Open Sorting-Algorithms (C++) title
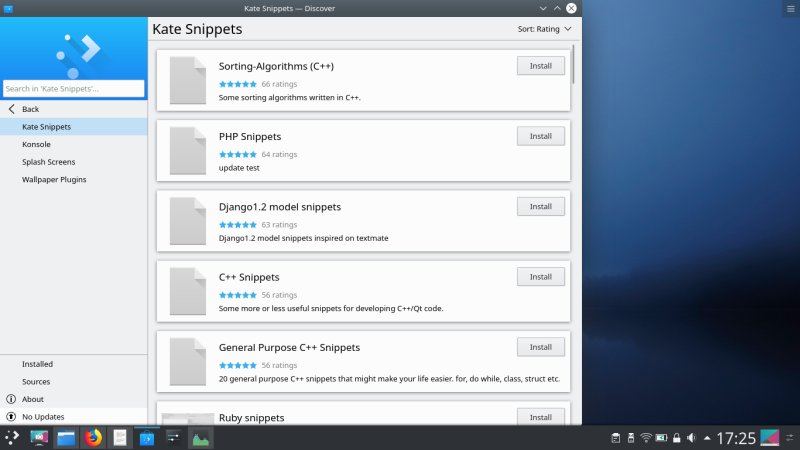Screen dimensions: 800x450 [276, 66]
